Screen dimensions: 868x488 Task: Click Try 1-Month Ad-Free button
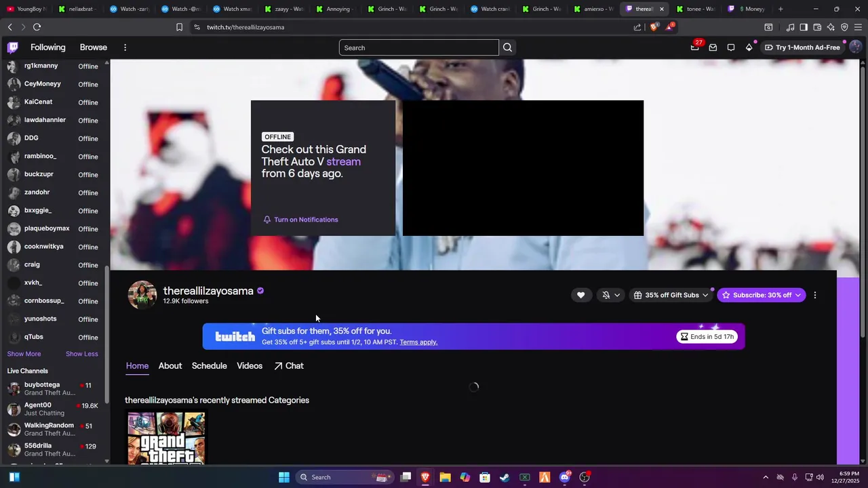tap(802, 47)
